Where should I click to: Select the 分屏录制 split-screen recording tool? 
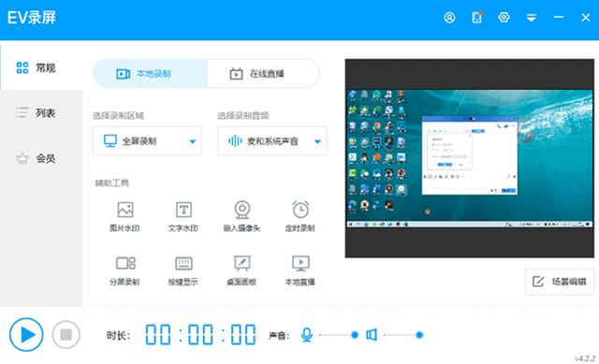point(124,270)
